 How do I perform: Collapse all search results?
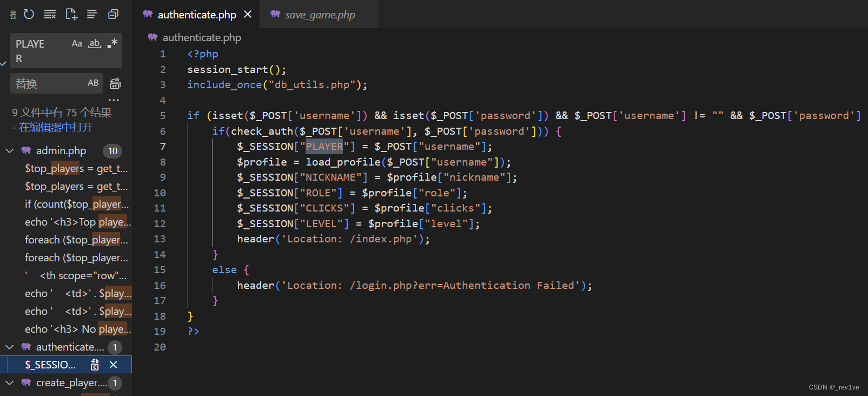pyautogui.click(x=113, y=14)
